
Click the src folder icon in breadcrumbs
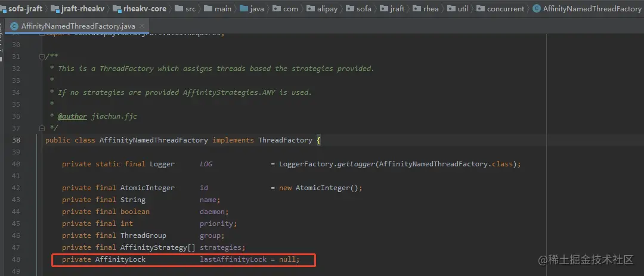(178, 8)
